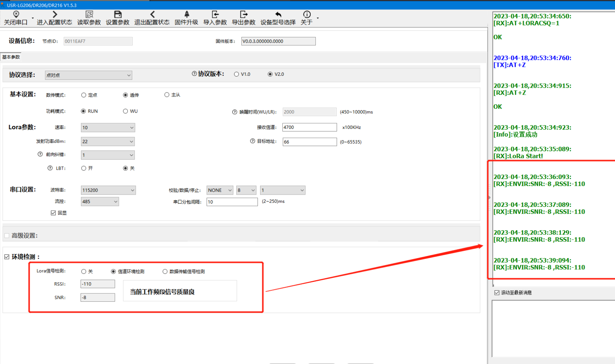This screenshot has width=615, height=364.
Task: Toggle 滚动至最新消息 checkbox
Action: (x=497, y=293)
